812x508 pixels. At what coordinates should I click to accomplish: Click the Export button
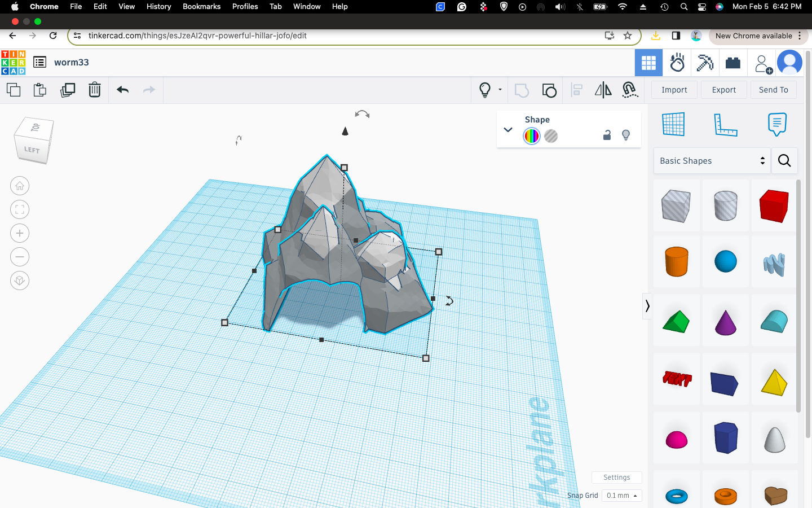723,90
